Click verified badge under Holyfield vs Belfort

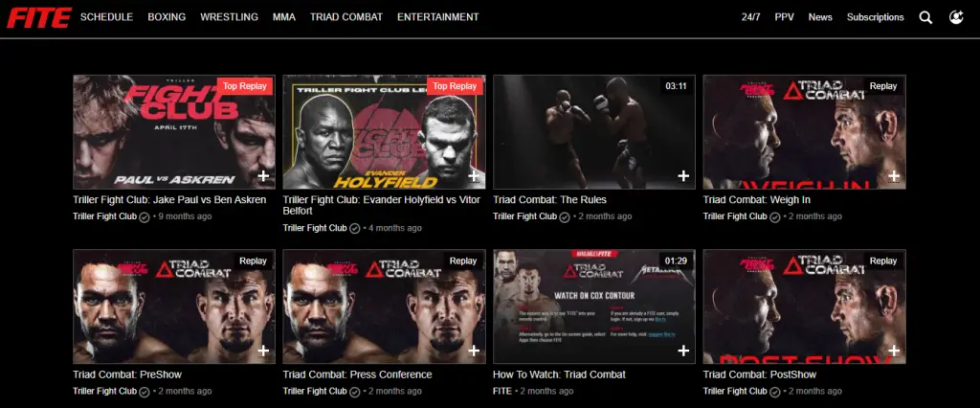[x=354, y=228]
